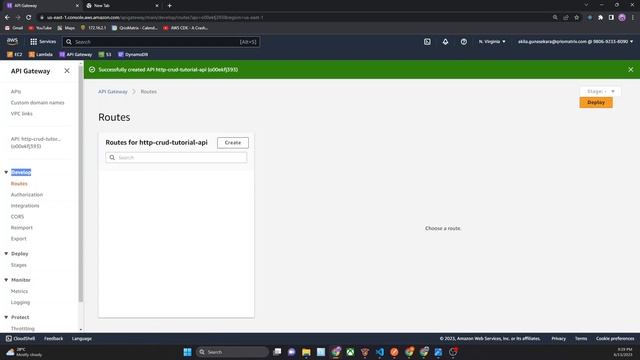Click the orange Deploy button

pyautogui.click(x=596, y=102)
